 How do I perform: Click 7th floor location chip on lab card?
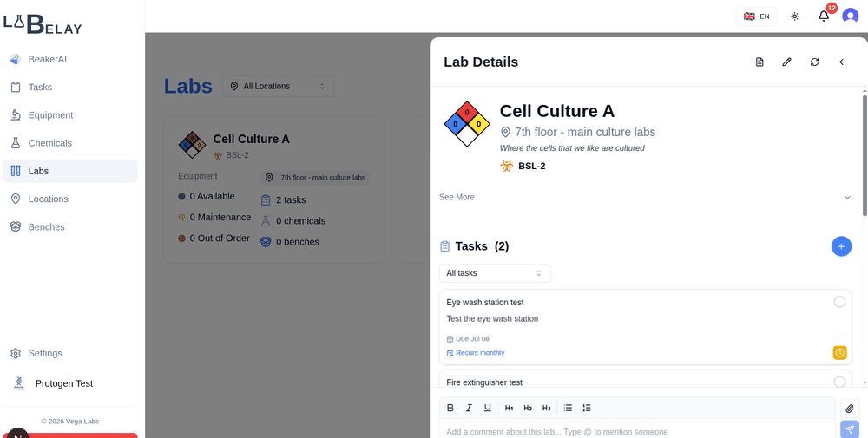pyautogui.click(x=315, y=178)
